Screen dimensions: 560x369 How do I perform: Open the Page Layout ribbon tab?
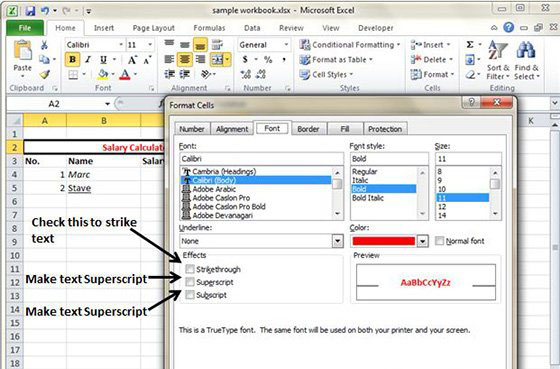tap(154, 28)
